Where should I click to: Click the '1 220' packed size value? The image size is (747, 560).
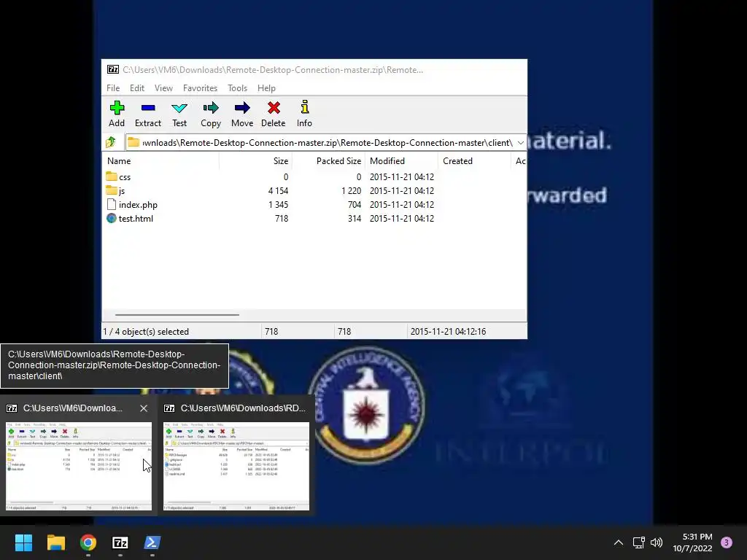[351, 191]
